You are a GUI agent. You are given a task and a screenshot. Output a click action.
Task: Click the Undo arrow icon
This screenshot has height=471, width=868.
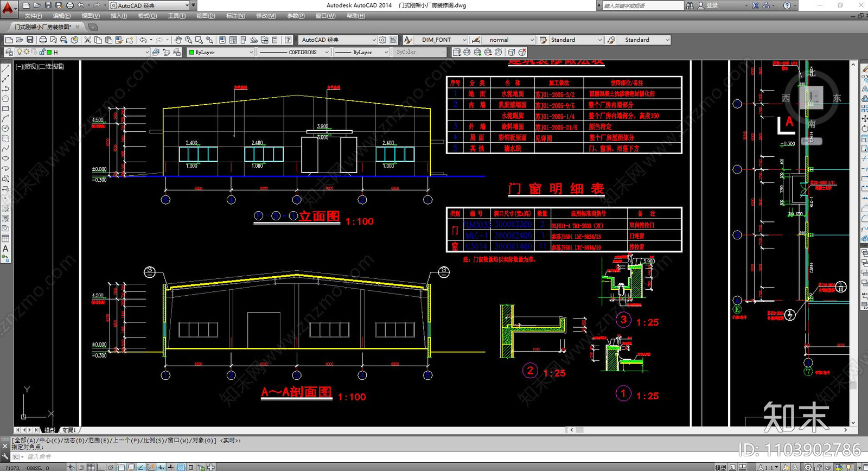coord(143,40)
